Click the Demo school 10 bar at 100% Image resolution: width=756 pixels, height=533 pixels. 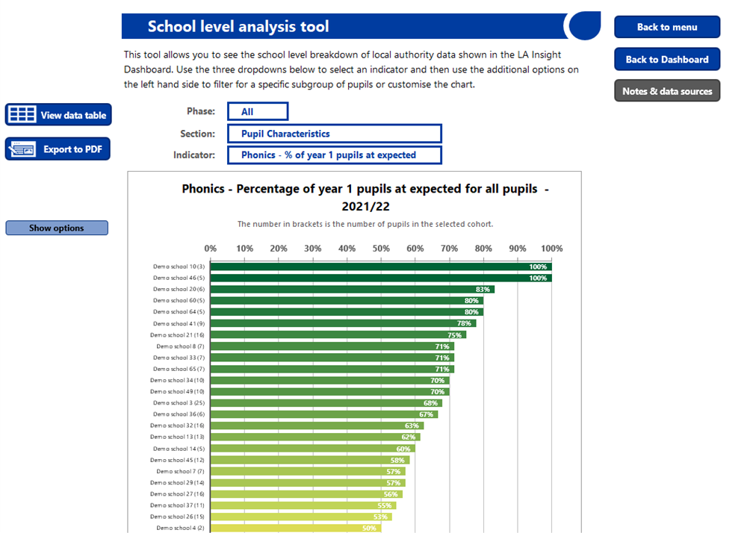381,266
